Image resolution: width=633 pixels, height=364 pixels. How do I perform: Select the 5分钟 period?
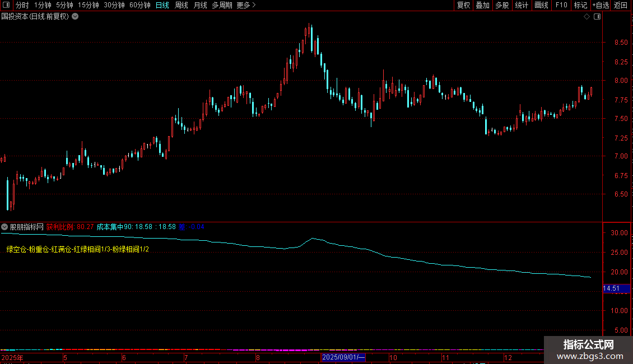[x=64, y=5]
